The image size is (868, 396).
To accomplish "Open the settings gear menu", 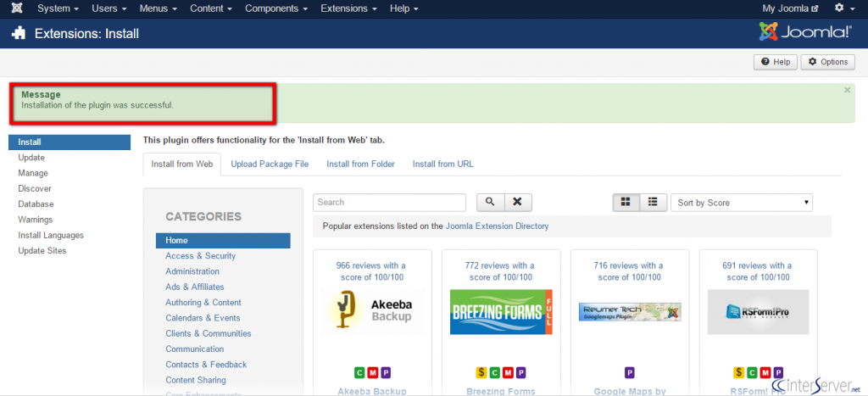I will click(x=843, y=8).
